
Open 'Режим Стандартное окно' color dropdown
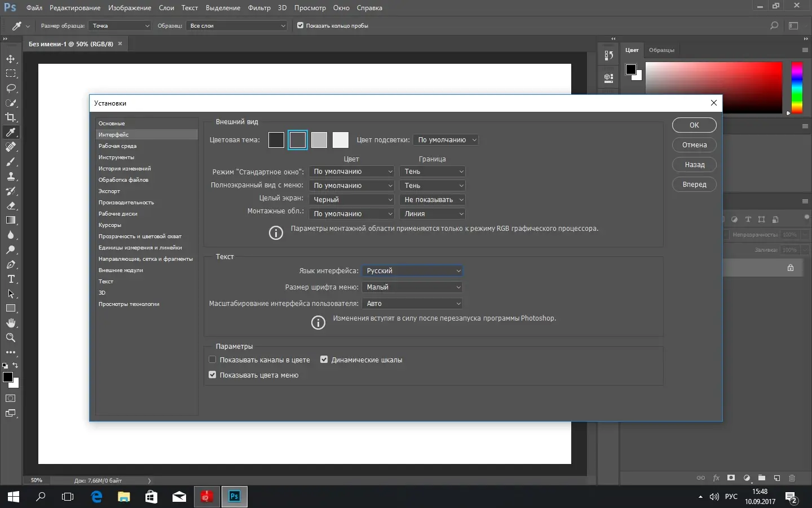[x=351, y=172]
